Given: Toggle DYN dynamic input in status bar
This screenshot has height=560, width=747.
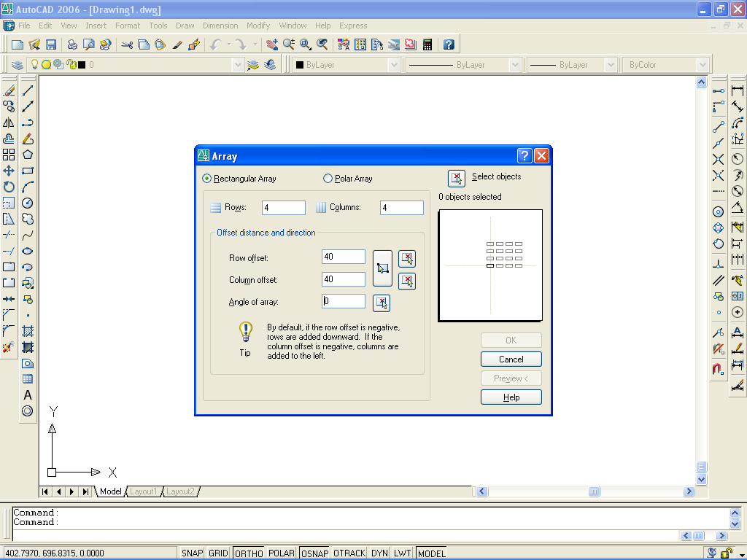Looking at the screenshot, I should pyautogui.click(x=379, y=553).
